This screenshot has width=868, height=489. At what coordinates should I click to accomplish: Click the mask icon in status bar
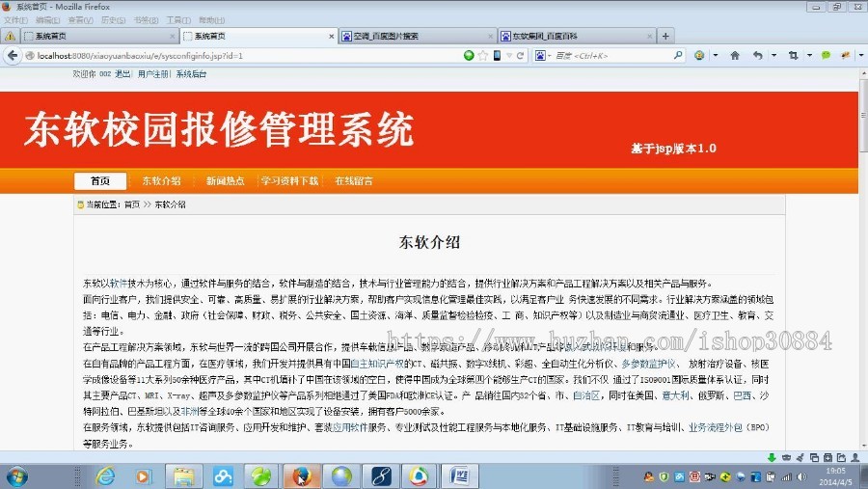[786, 457]
